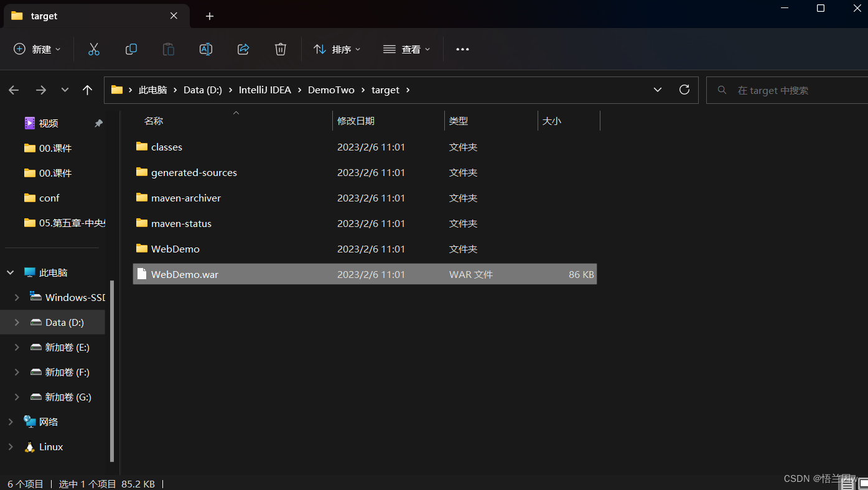Click the folder icon in address bar

pyautogui.click(x=117, y=90)
